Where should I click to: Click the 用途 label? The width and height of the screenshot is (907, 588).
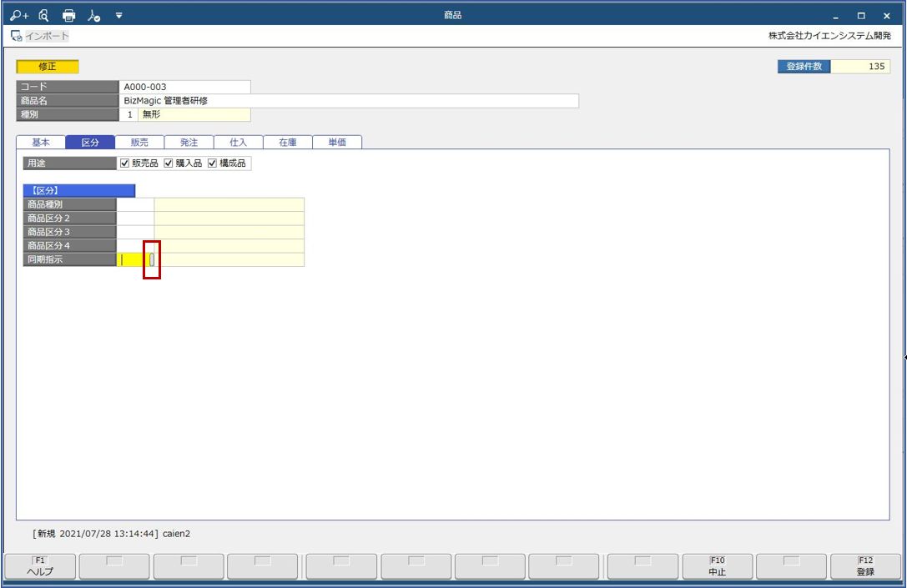tap(69, 163)
